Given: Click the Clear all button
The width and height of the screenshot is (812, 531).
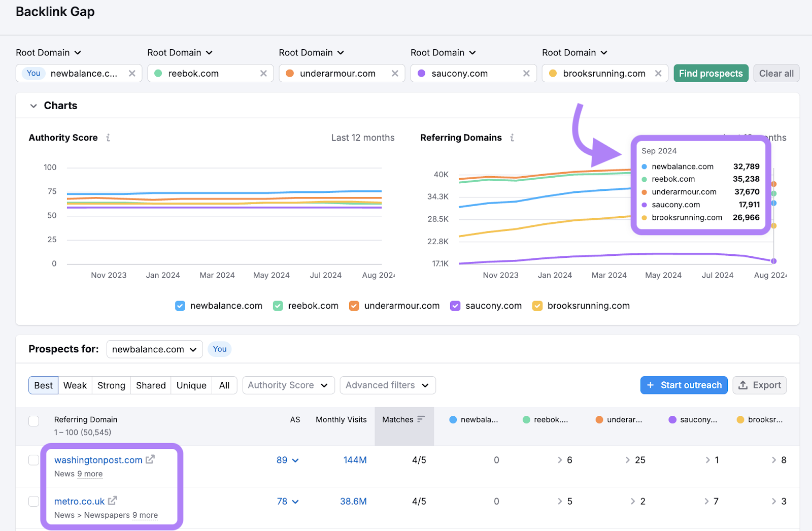Looking at the screenshot, I should click(776, 74).
